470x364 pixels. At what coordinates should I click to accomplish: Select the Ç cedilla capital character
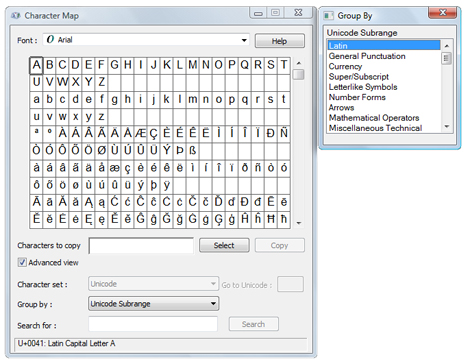pyautogui.click(x=153, y=133)
